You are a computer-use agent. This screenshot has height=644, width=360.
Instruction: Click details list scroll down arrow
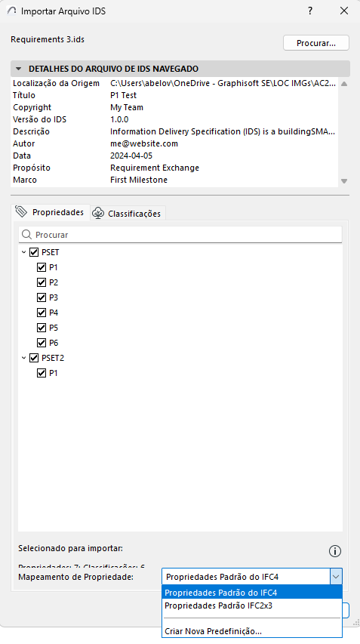(344, 180)
